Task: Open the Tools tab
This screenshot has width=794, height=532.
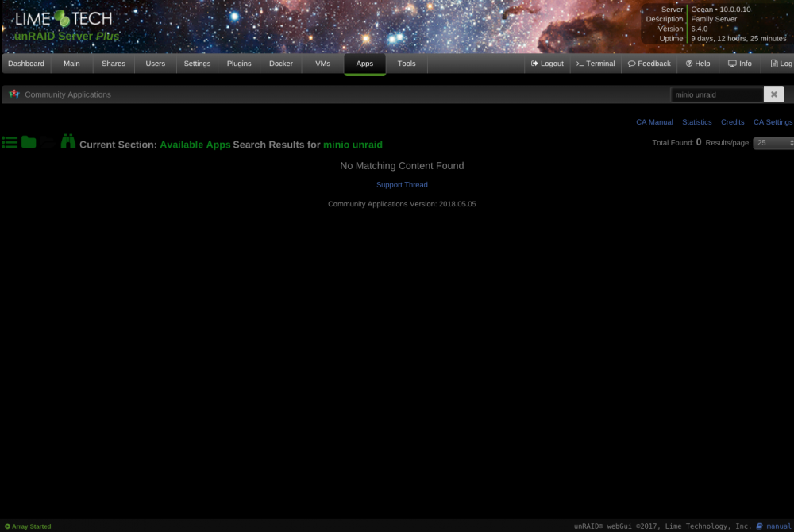Action: click(x=407, y=64)
